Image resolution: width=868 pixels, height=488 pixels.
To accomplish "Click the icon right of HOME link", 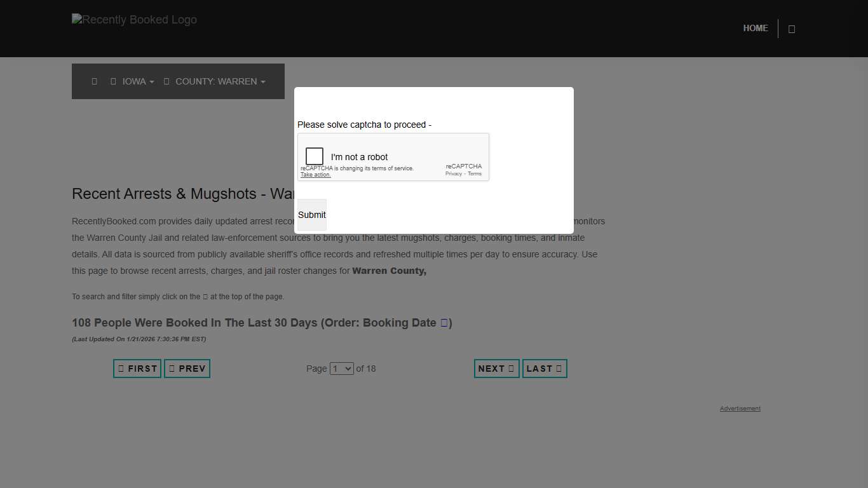I will (x=791, y=29).
